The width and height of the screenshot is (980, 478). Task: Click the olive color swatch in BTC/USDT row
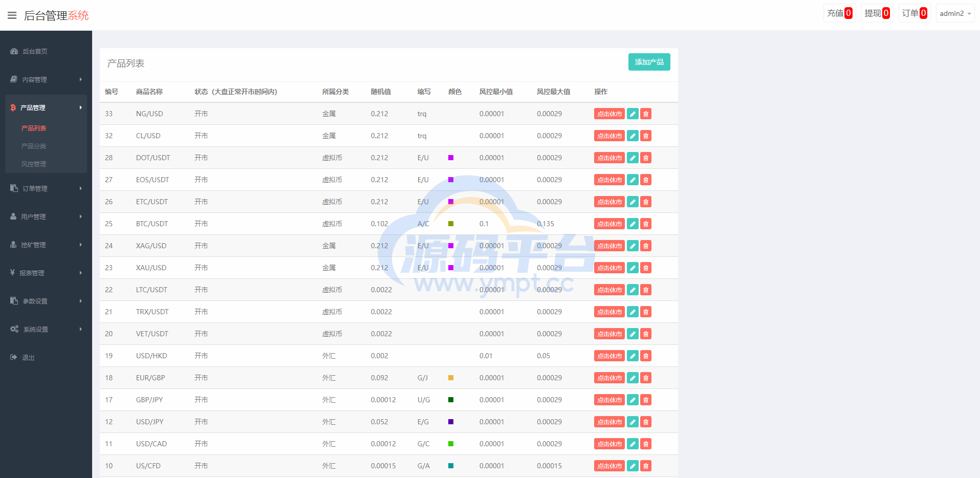click(451, 224)
